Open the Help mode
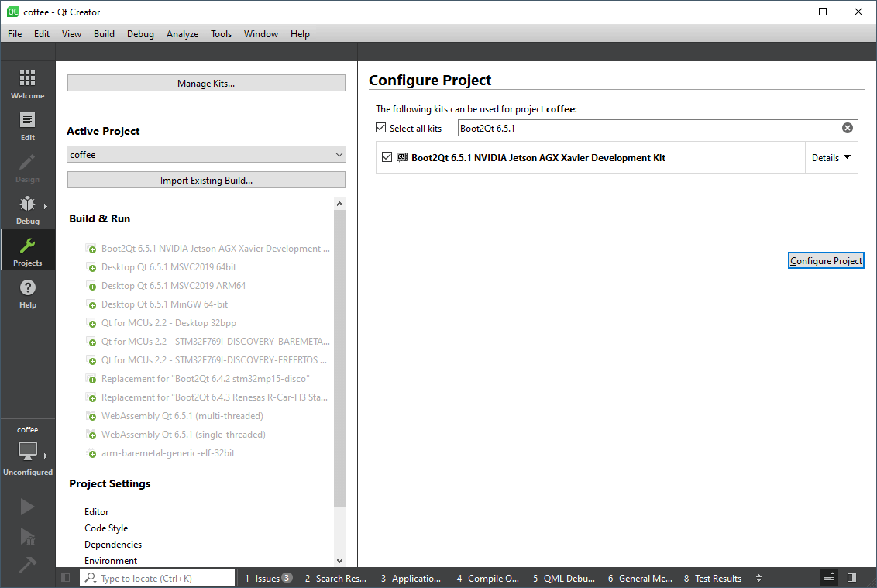This screenshot has width=877, height=588. pos(27,294)
